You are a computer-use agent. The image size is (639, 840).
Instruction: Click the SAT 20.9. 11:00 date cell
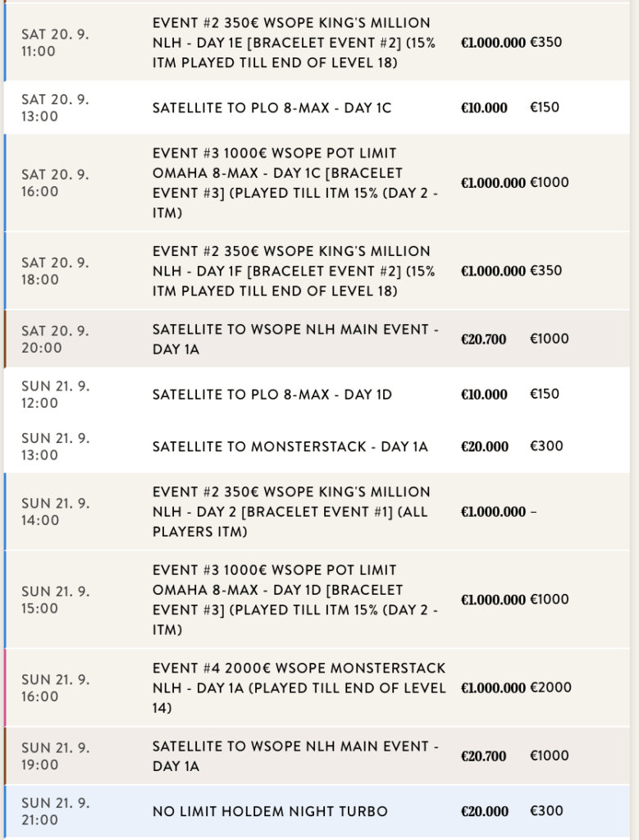tap(55, 43)
